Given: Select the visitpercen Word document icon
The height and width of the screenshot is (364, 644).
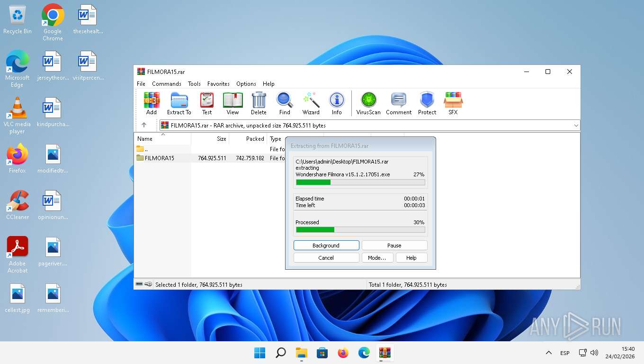Looking at the screenshot, I should [x=88, y=66].
